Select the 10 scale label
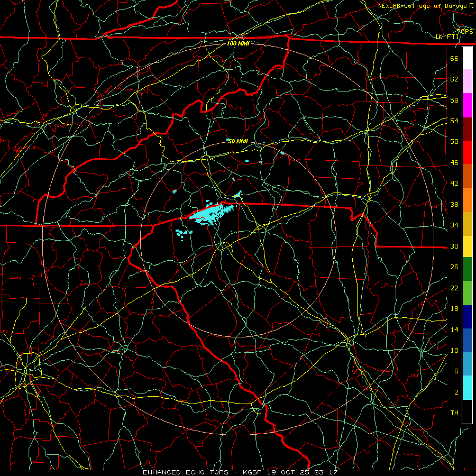476x476 pixels. 454,351
